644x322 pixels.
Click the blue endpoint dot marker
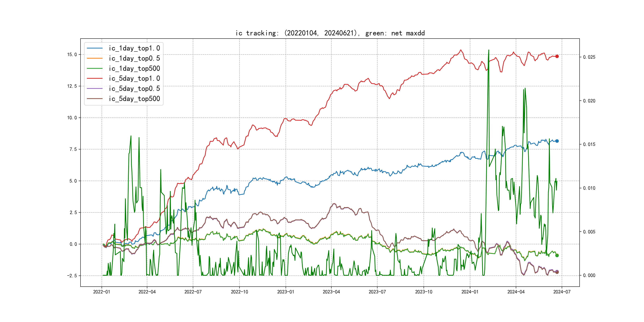557,141
